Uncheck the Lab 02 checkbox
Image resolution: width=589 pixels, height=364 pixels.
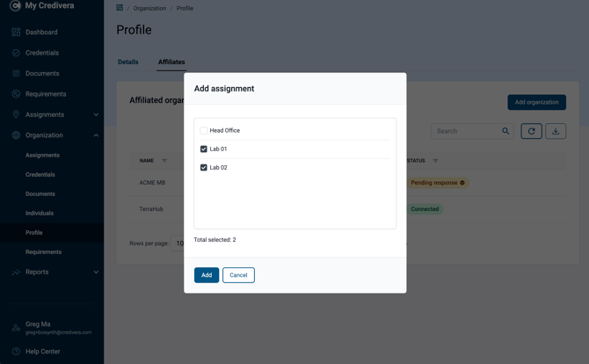(x=204, y=168)
